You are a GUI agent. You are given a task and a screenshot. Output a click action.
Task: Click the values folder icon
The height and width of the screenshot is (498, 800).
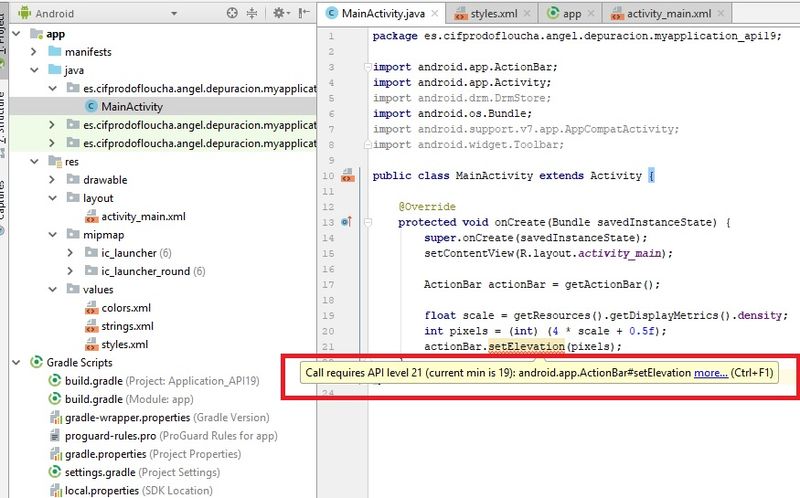click(x=73, y=289)
